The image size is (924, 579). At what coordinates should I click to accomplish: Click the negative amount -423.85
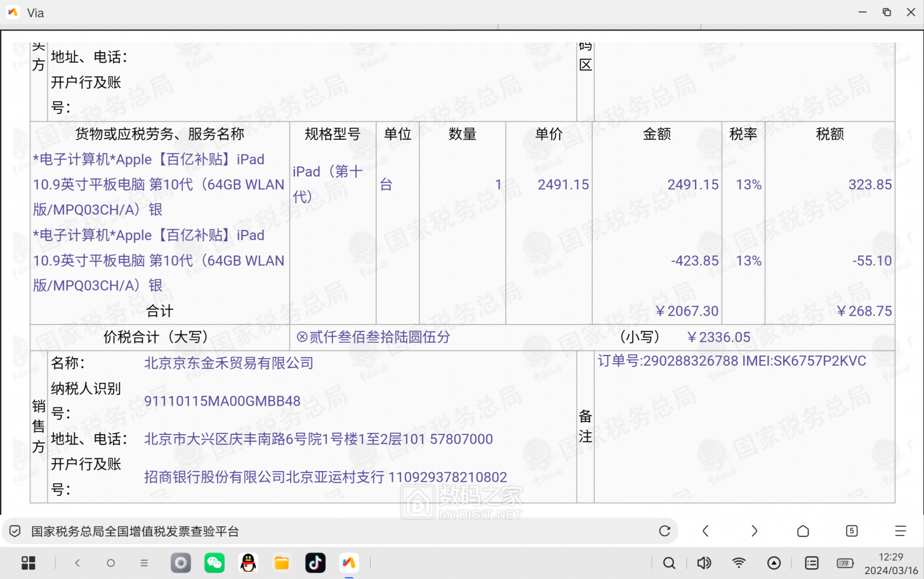[695, 261]
